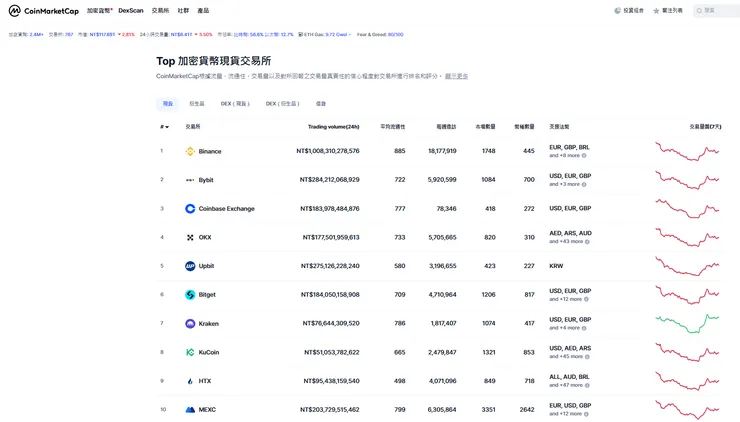This screenshot has width=740, height=422.
Task: Switch to the 衍生品 tab
Action: click(197, 103)
